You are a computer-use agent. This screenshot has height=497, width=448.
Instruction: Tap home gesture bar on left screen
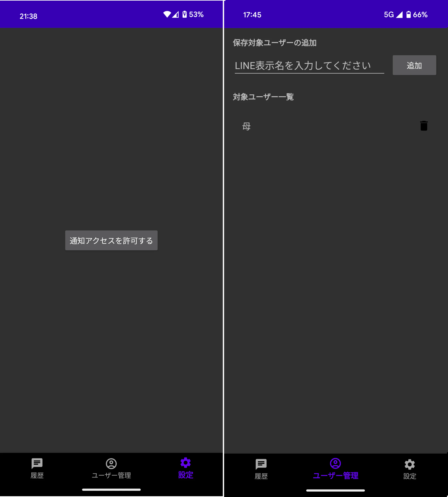click(111, 490)
